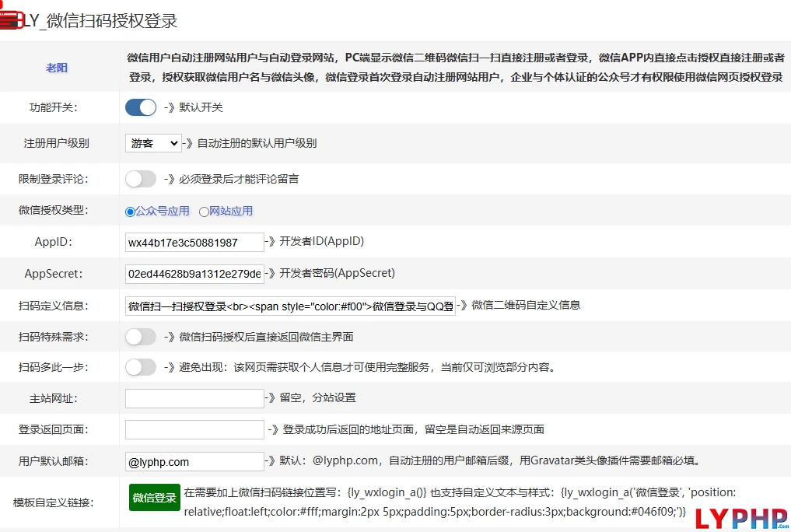Select the 登录返回页面 input field
The height and width of the screenshot is (532, 791).
[194, 429]
